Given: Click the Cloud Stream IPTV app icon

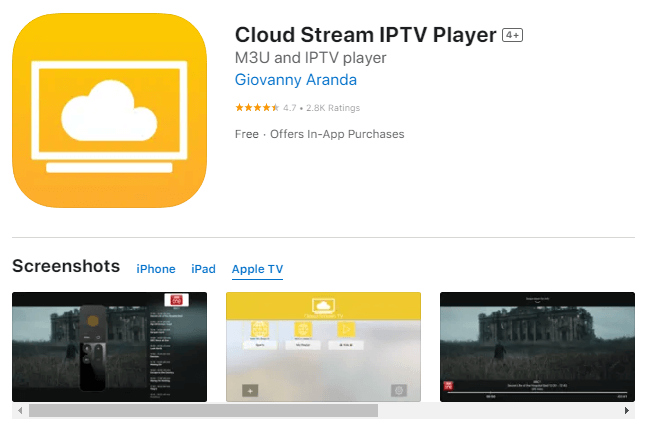Looking at the screenshot, I should click(110, 110).
